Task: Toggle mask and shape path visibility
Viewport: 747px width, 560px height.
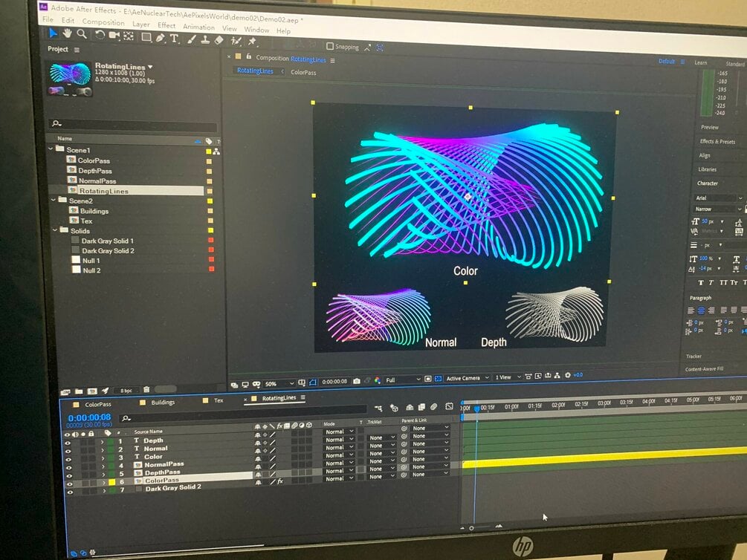Action: [x=312, y=382]
